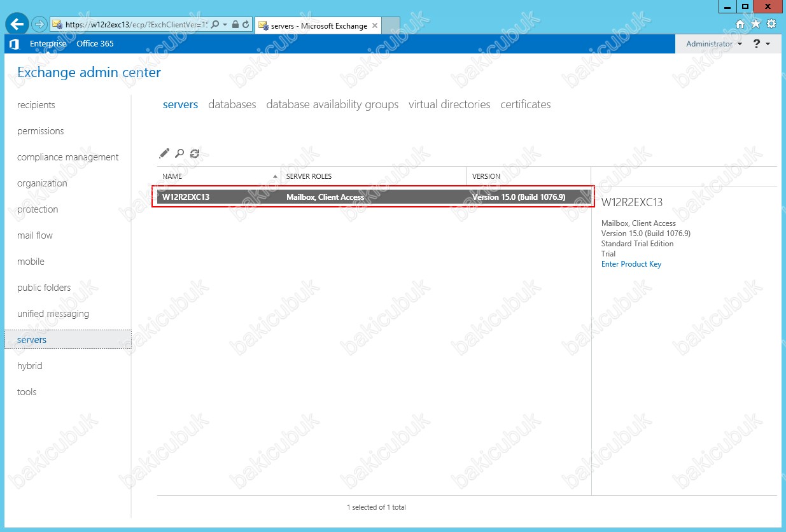Click the 1 selected of 1 total status

(376, 507)
